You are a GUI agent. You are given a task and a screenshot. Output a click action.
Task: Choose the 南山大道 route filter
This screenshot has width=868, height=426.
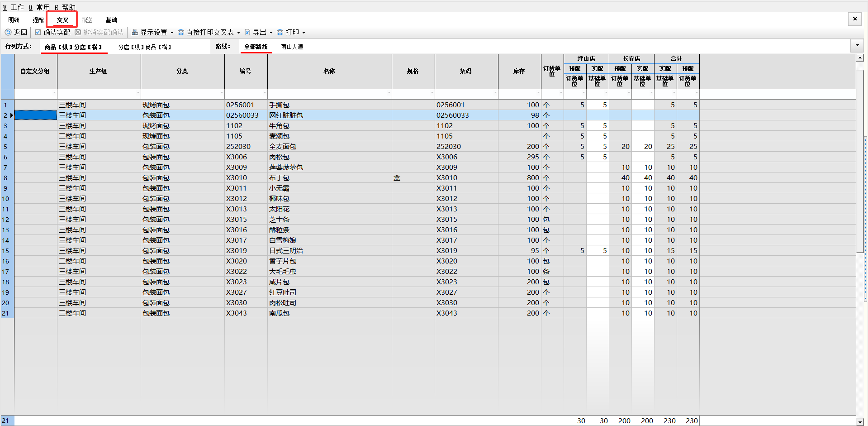click(x=292, y=47)
